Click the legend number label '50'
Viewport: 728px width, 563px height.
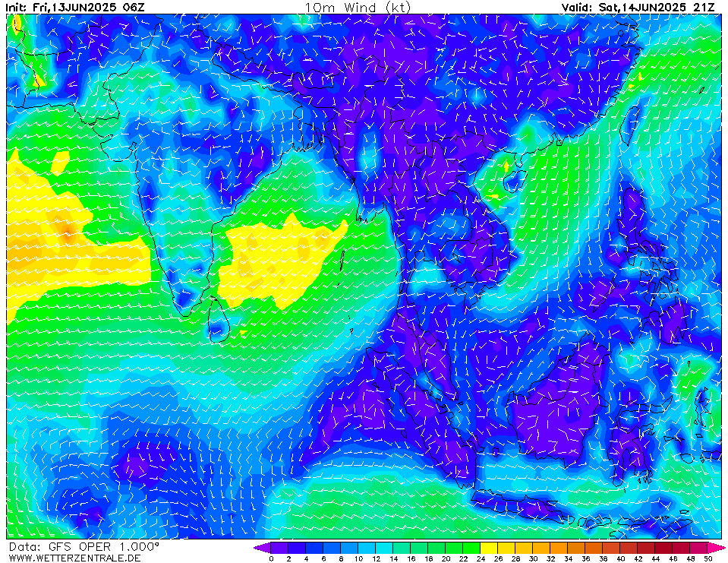[x=708, y=558]
